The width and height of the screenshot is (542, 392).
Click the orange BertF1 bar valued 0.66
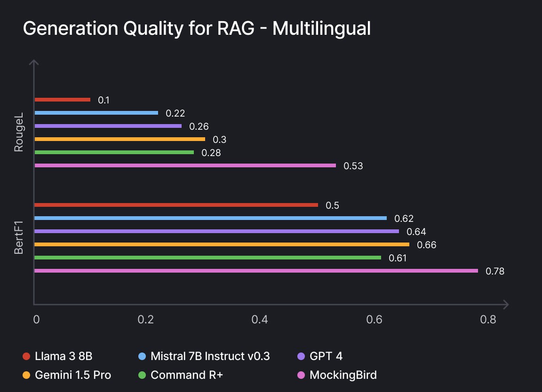coord(222,244)
